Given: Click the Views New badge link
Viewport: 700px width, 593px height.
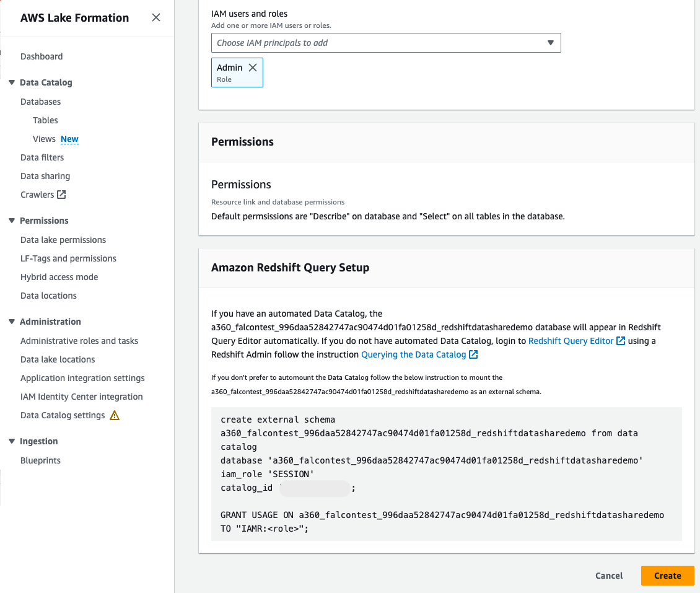Looking at the screenshot, I should point(69,139).
